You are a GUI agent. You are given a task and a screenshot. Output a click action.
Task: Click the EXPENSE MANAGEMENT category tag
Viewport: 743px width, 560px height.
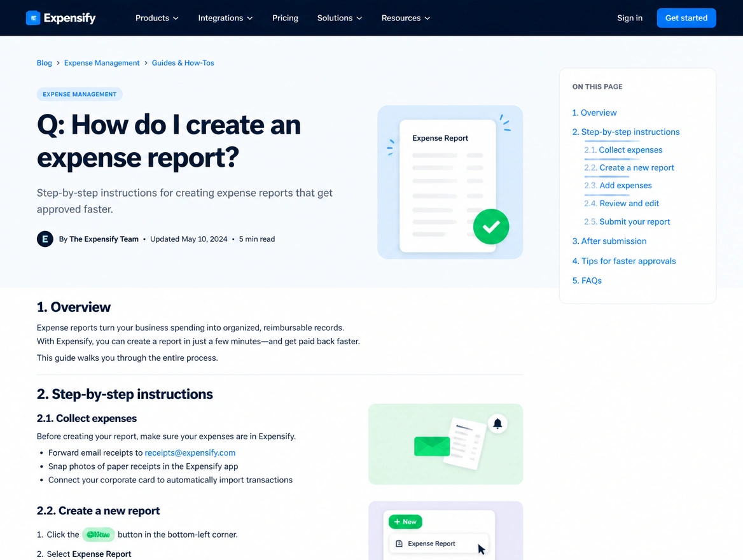(x=80, y=94)
